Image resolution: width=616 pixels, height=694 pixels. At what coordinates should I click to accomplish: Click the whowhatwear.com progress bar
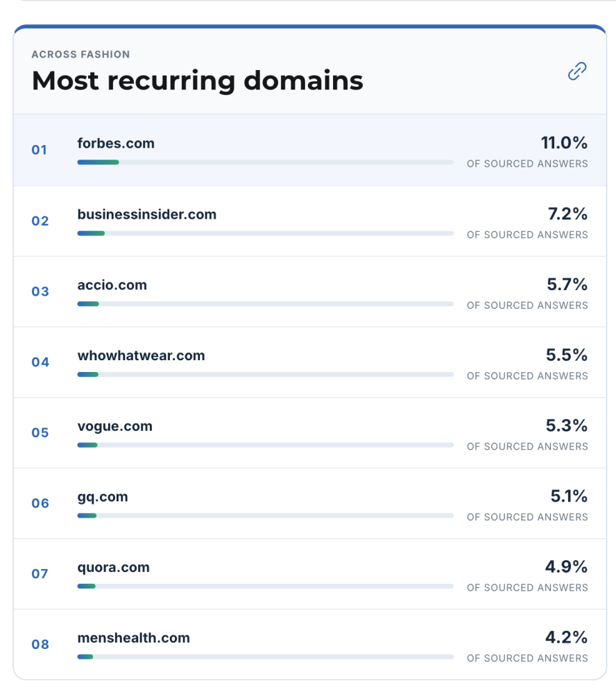(266, 375)
